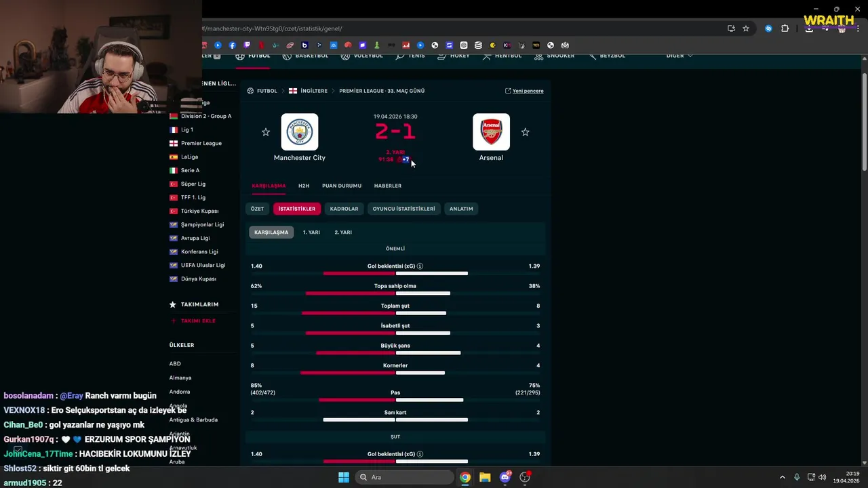Show 2. YARI statistics
Viewport: 868px width, 488px height.
click(343, 232)
